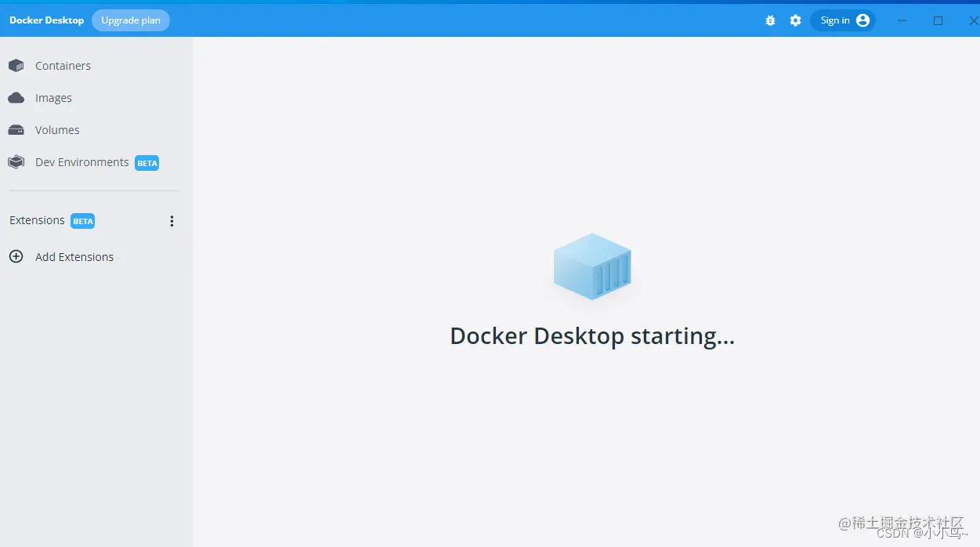Click the Extensions heading label

coord(37,220)
